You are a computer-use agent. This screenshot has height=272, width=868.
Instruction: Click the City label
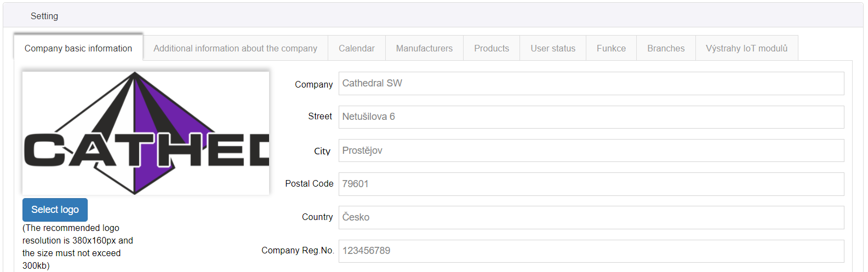point(322,151)
